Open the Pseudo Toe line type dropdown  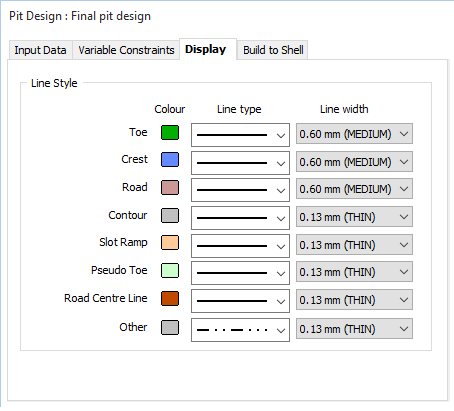click(240, 273)
